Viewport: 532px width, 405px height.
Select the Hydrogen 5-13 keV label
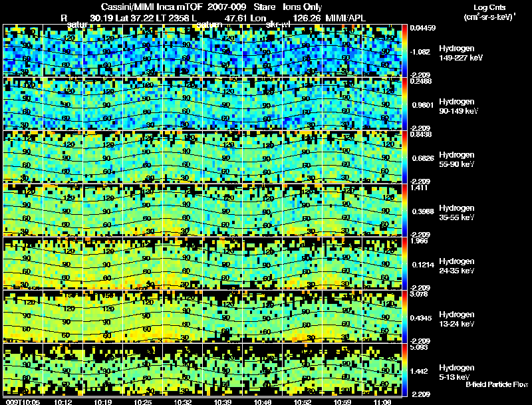click(x=457, y=372)
